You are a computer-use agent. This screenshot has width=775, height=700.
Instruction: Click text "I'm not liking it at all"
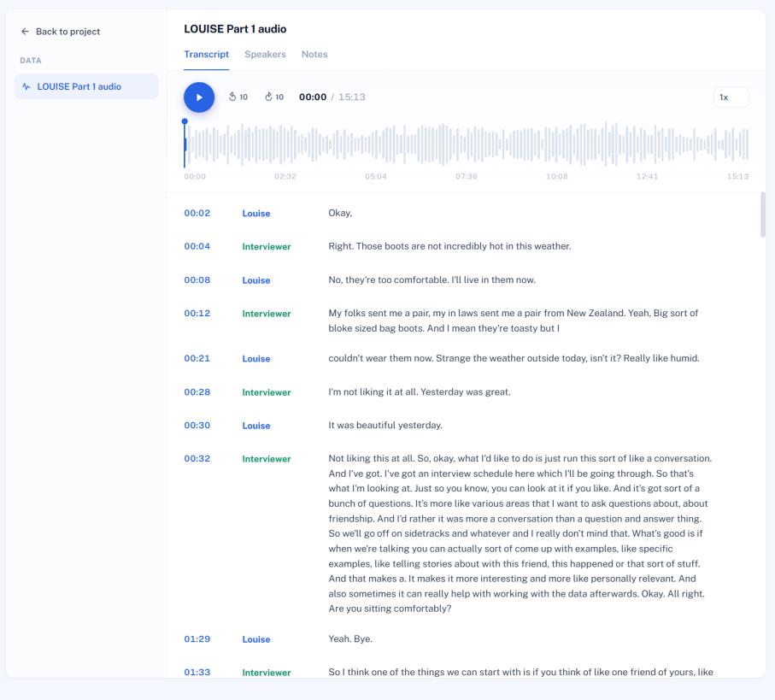pos(373,392)
